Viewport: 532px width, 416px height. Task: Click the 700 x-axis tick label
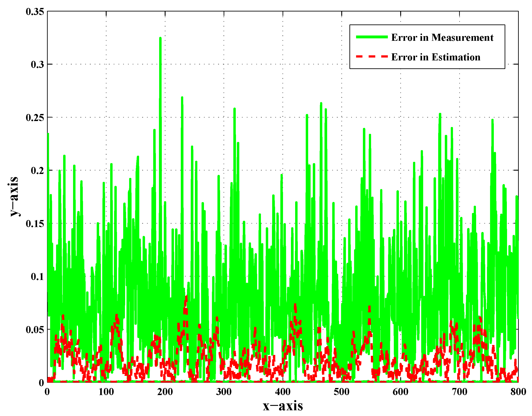click(x=459, y=392)
